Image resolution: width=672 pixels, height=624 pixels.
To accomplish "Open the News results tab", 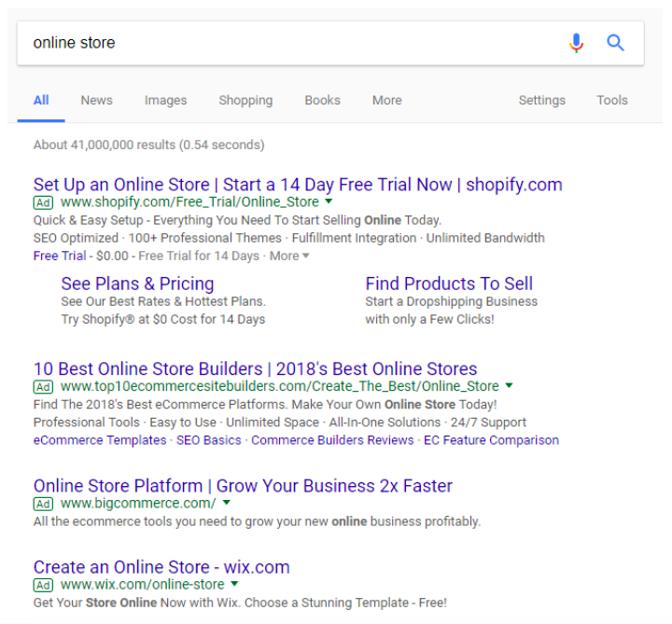I will (x=96, y=100).
